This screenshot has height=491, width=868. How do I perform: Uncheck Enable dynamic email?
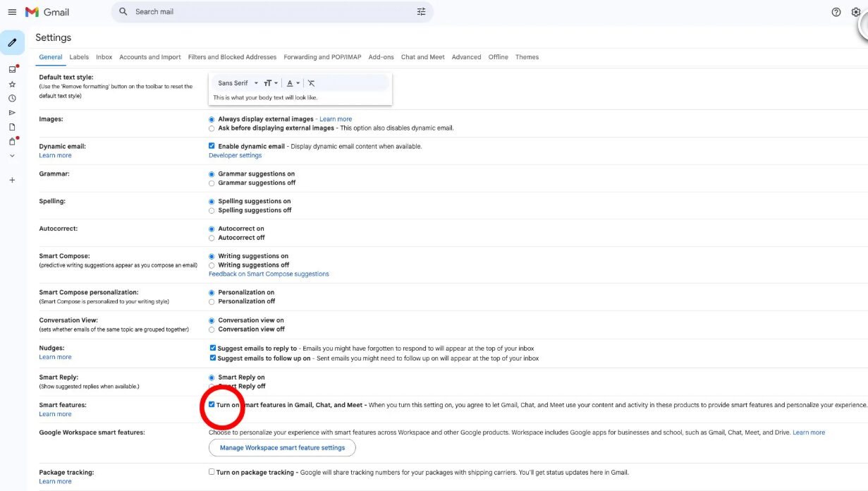pos(212,146)
